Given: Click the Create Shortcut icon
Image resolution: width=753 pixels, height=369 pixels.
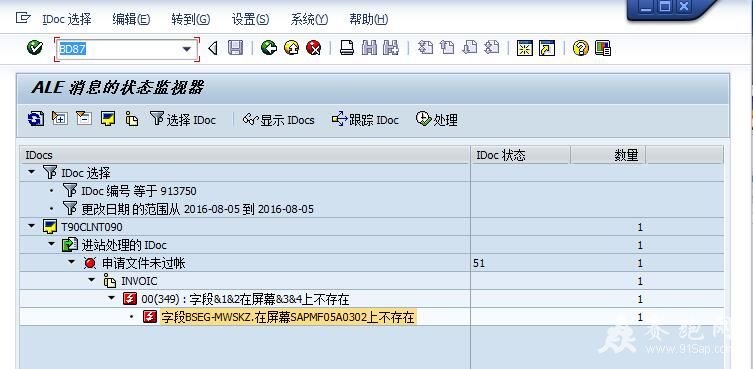Looking at the screenshot, I should (x=547, y=48).
